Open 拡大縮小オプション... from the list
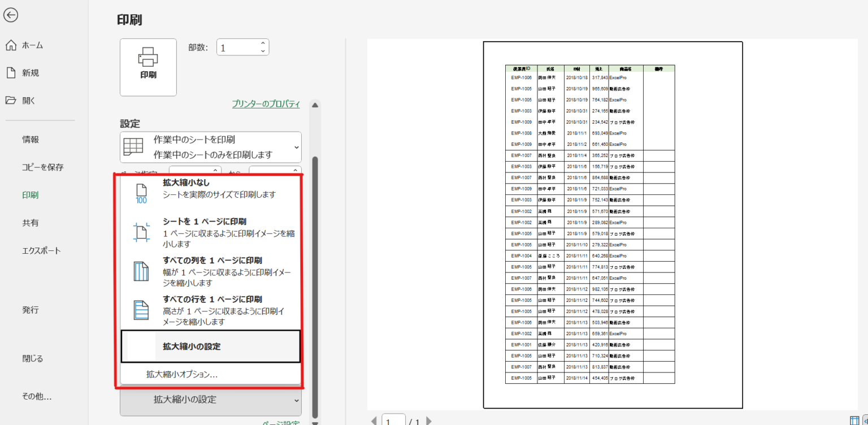 point(182,374)
